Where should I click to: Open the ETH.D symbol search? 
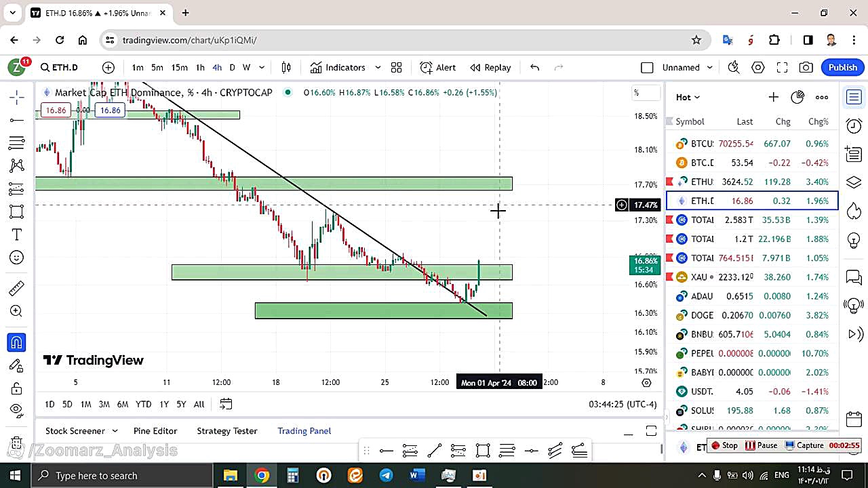[x=60, y=67]
